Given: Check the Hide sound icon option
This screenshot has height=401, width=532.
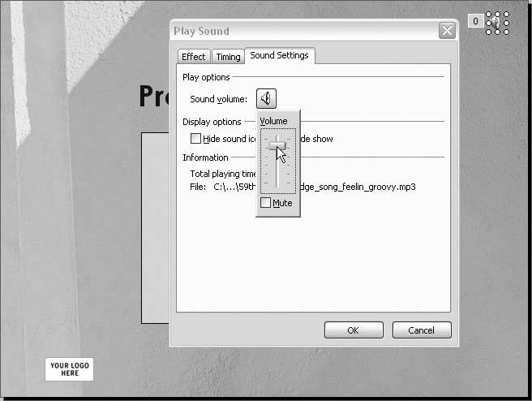Looking at the screenshot, I should click(x=195, y=139).
